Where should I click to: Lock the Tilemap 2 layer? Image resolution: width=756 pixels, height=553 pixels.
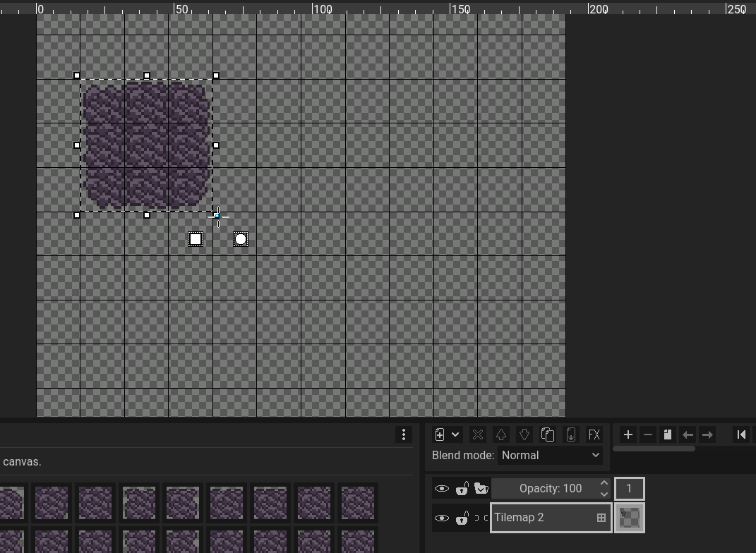(x=462, y=517)
